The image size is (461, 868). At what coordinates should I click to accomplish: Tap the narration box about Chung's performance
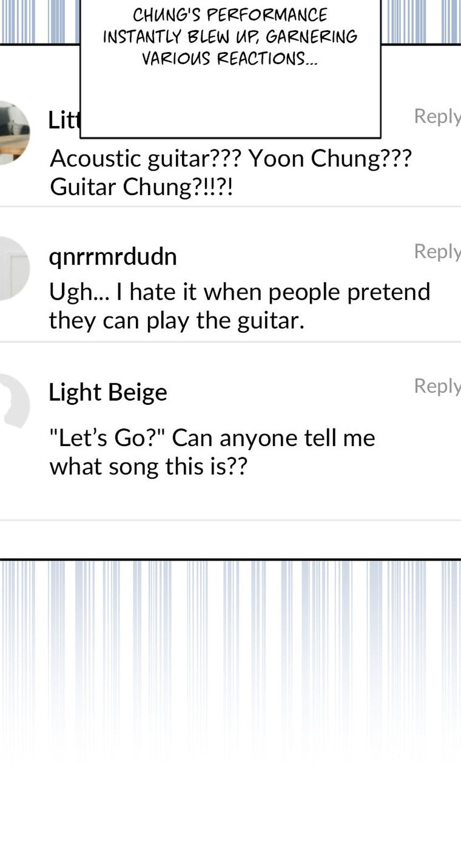(x=230, y=69)
